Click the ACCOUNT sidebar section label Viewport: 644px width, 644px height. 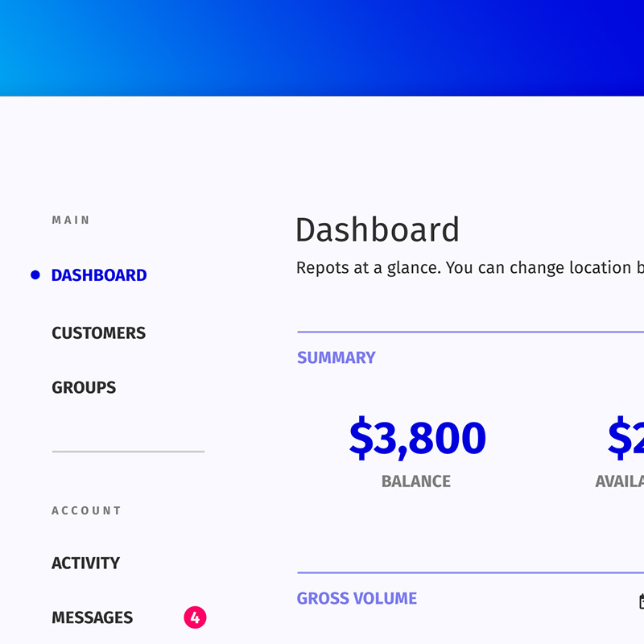click(x=87, y=510)
